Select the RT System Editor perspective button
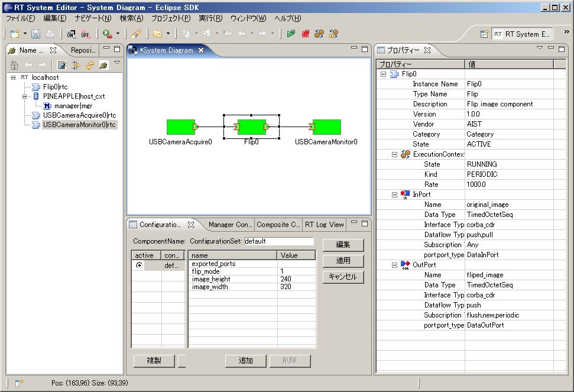Image resolution: width=574 pixels, height=392 pixels. click(x=521, y=34)
